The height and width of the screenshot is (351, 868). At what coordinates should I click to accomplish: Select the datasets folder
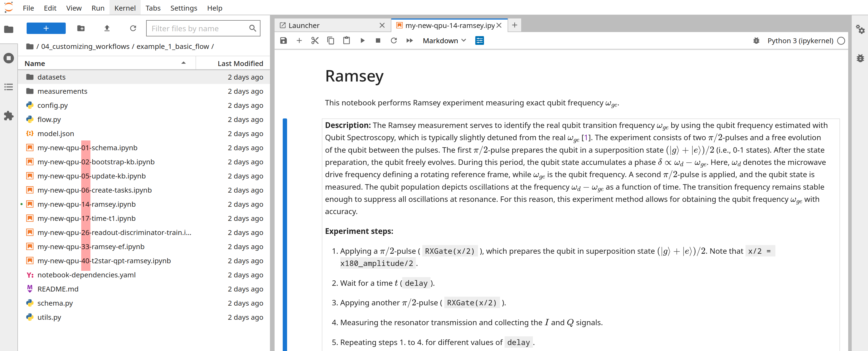[144, 77]
